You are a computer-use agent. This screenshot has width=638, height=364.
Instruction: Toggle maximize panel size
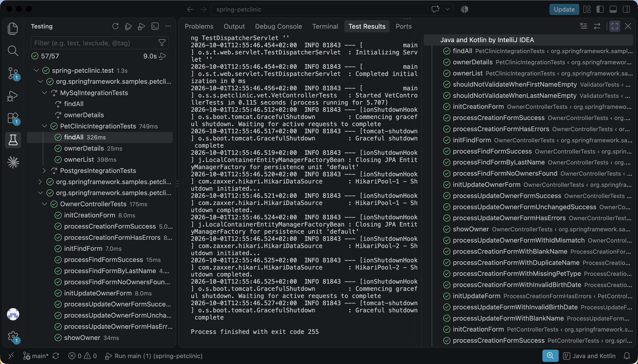[615, 26]
